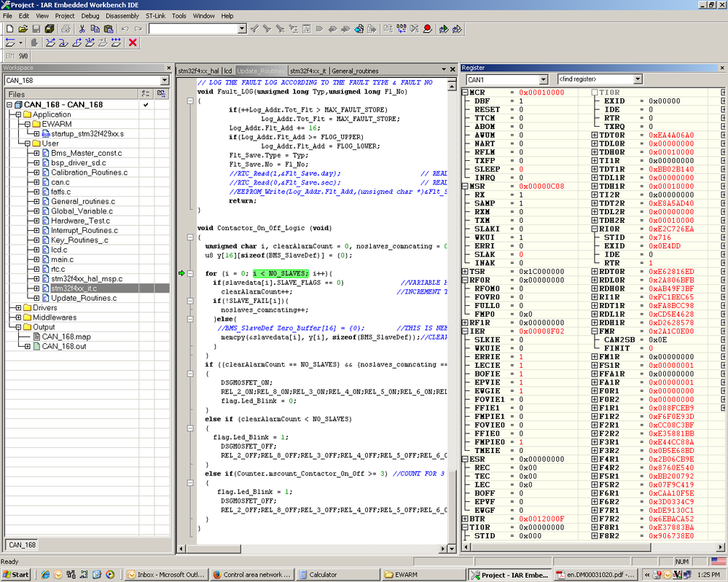The height and width of the screenshot is (582, 728).
Task: Collapse the Fault_LOG function fold marker
Action: [x=190, y=101]
